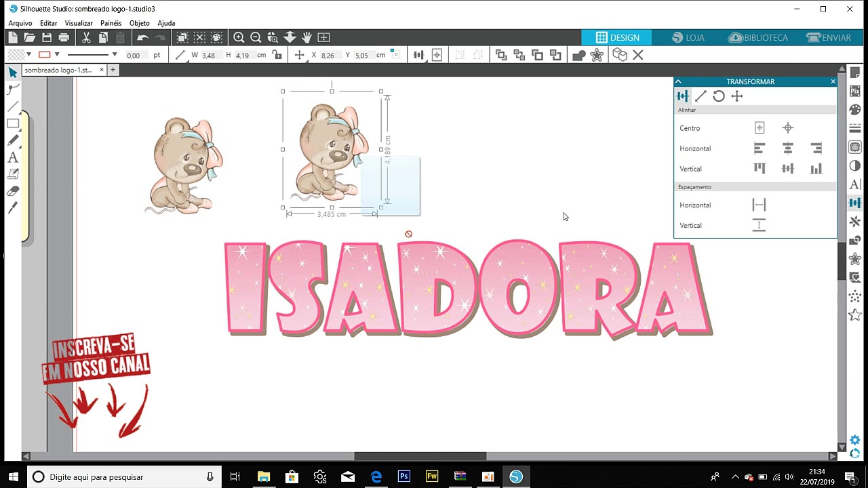Open the Text Style panel
The height and width of the screenshot is (488, 868).
tap(855, 184)
